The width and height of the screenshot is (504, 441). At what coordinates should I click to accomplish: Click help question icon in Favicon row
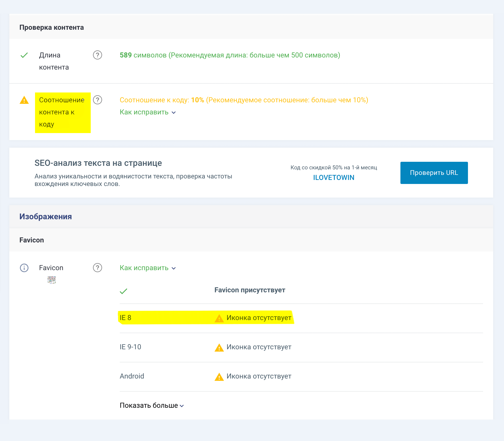(x=98, y=268)
